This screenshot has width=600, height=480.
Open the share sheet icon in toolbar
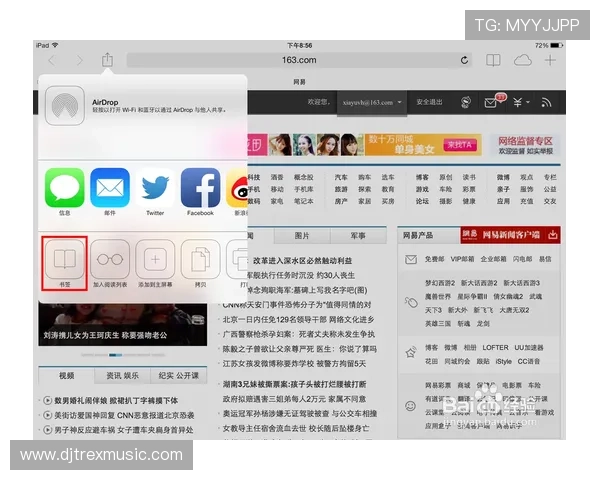pos(108,60)
